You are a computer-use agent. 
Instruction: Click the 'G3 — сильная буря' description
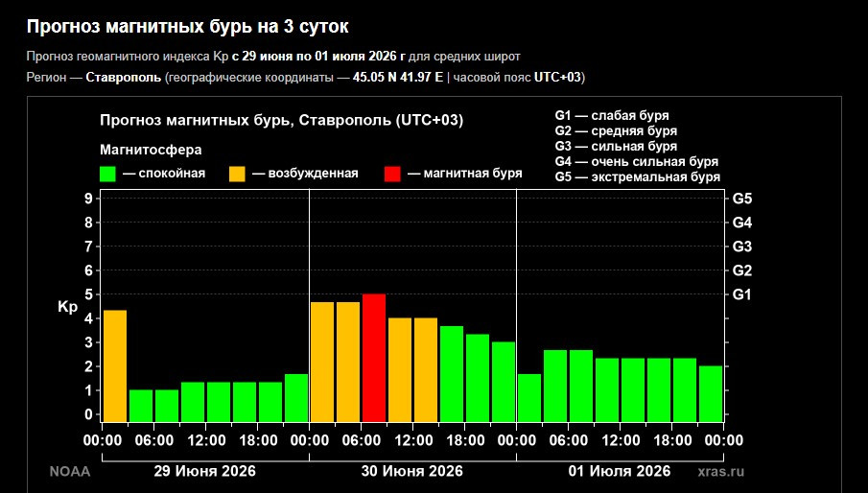click(x=616, y=147)
